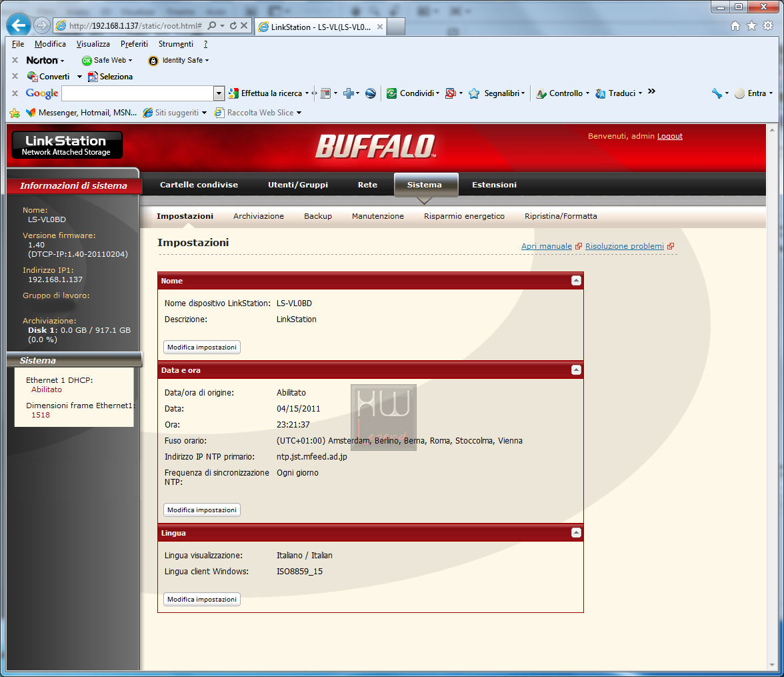Viewport: 784px width, 677px height.
Task: Click the popup blocker icon
Action: pyautogui.click(x=451, y=93)
